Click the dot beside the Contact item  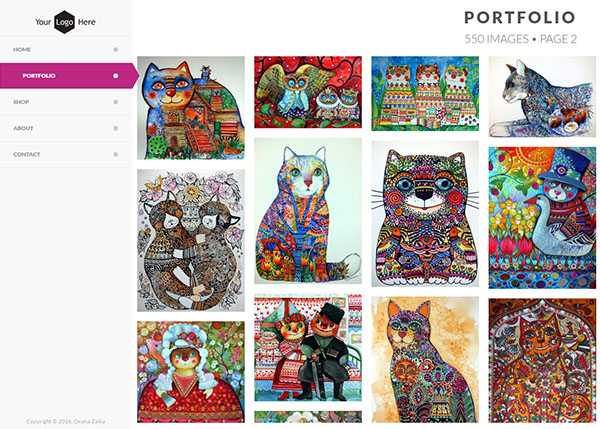click(x=116, y=154)
